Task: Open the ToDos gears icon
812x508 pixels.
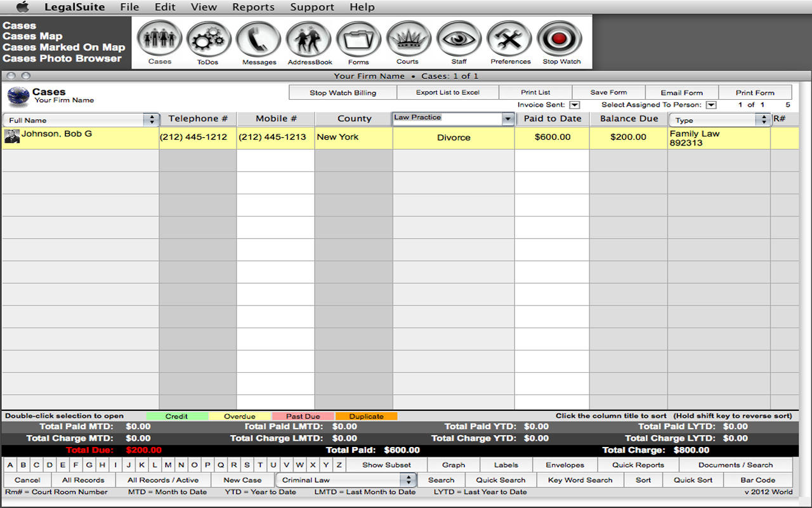Action: click(x=209, y=39)
